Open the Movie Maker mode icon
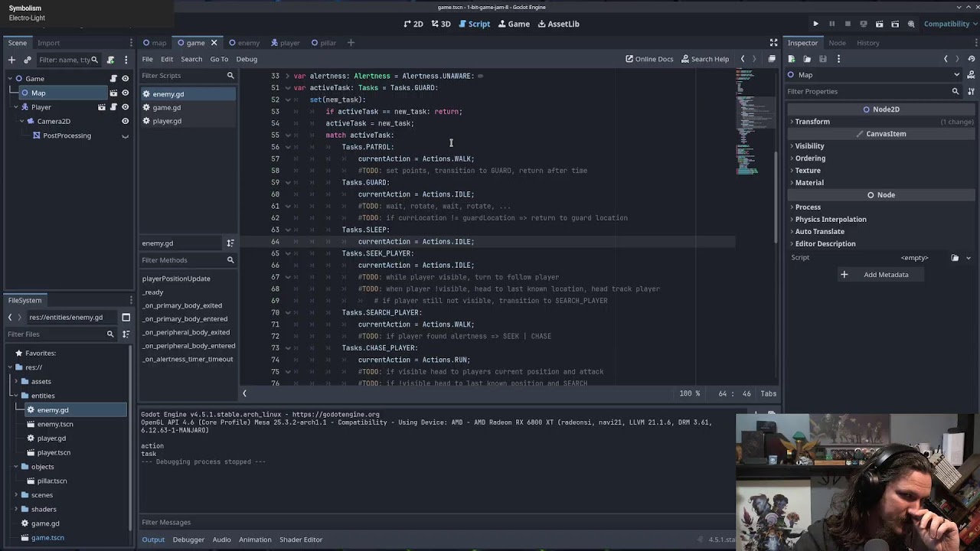Viewport: 980px width, 551px height. pyautogui.click(x=912, y=24)
